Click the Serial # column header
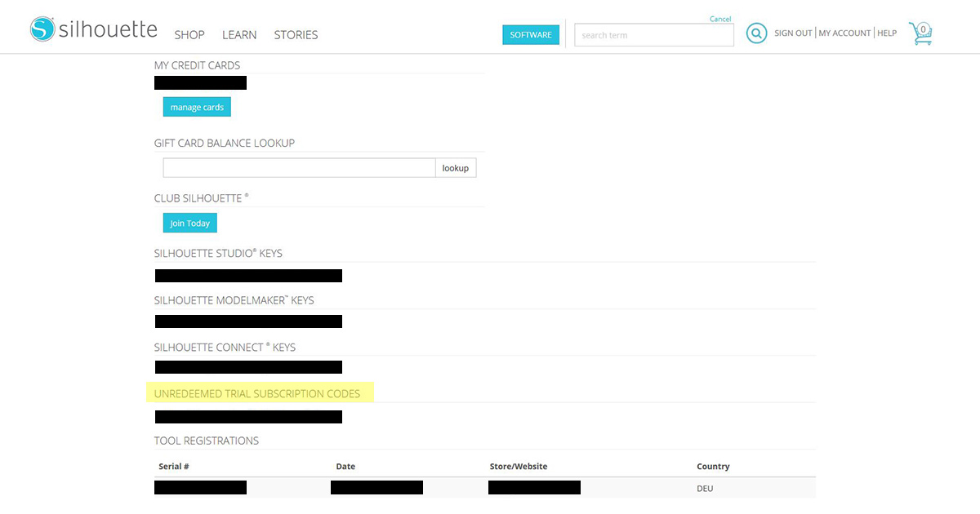 pyautogui.click(x=173, y=467)
